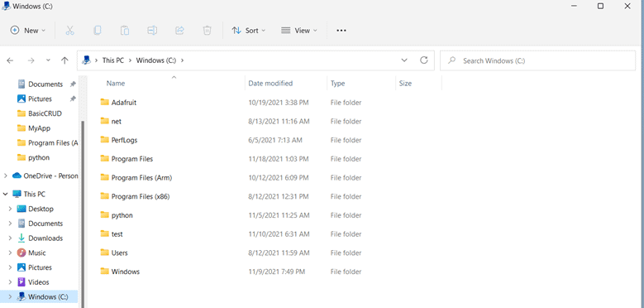Click the Copy icon in toolbar
Screen dimensions: 644x308
coord(98,31)
